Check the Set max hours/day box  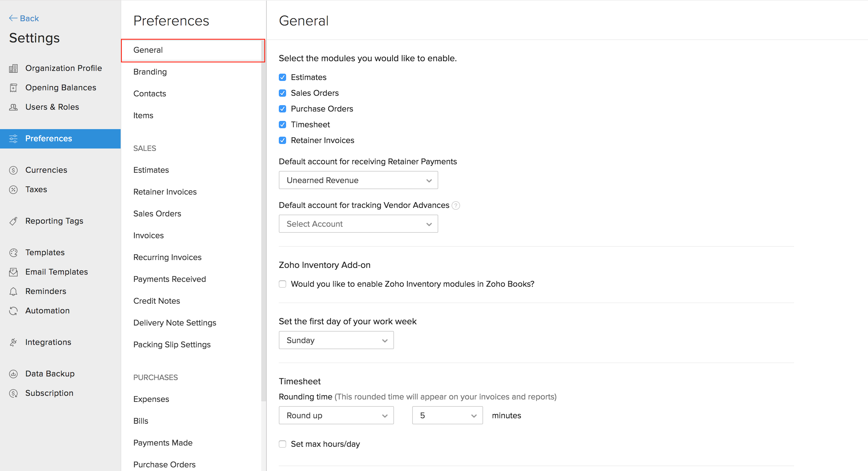[282, 444]
